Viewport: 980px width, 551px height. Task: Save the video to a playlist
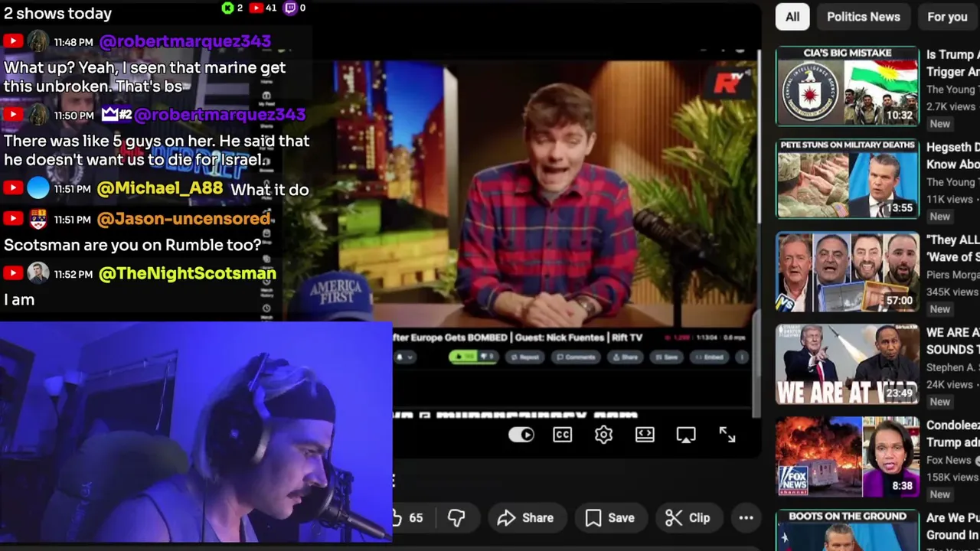pyautogui.click(x=610, y=518)
